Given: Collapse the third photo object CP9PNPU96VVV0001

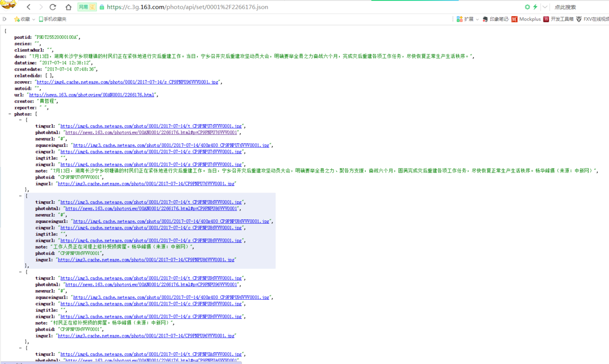Looking at the screenshot, I should pyautogui.click(x=20, y=272).
